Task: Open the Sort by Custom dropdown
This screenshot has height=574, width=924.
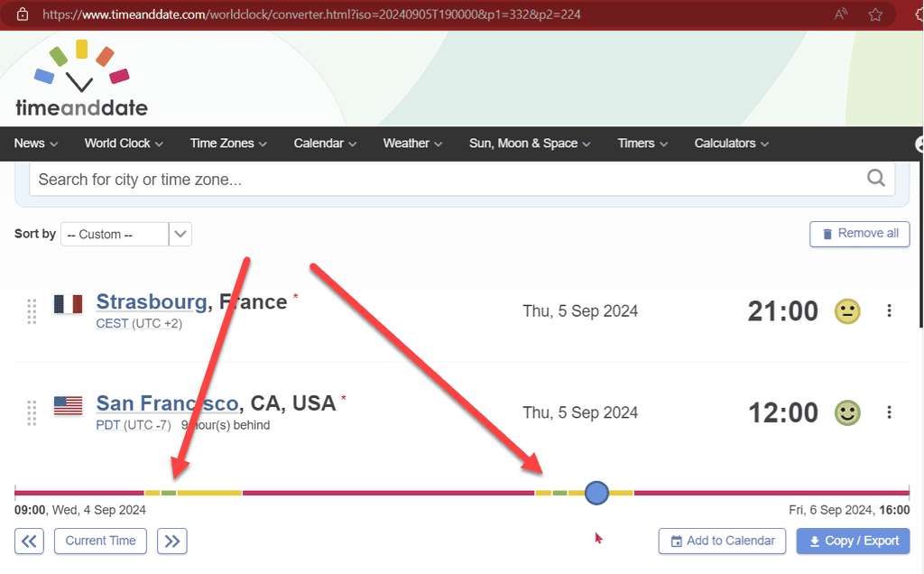Action: click(x=126, y=234)
